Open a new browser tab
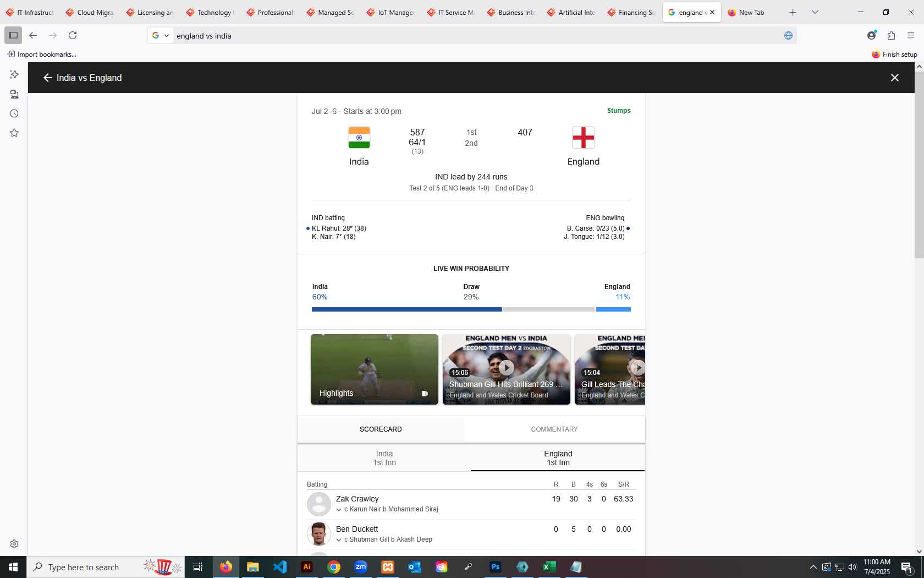Screen dimensions: 924x578 pyautogui.click(x=793, y=12)
